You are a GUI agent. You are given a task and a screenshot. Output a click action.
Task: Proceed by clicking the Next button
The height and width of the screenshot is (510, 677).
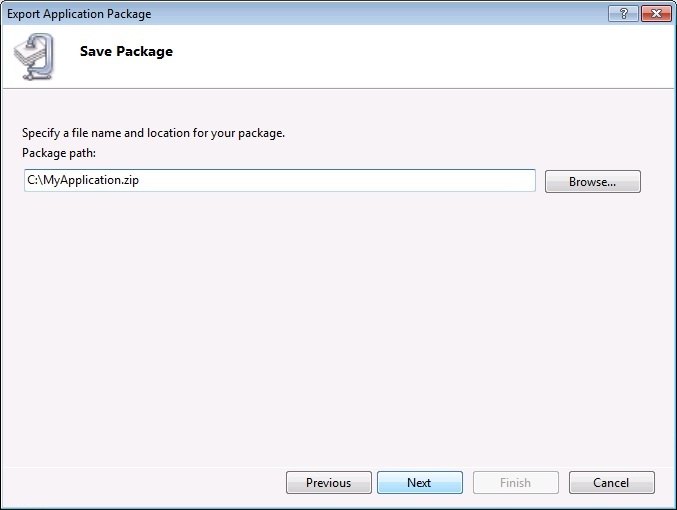pos(419,483)
